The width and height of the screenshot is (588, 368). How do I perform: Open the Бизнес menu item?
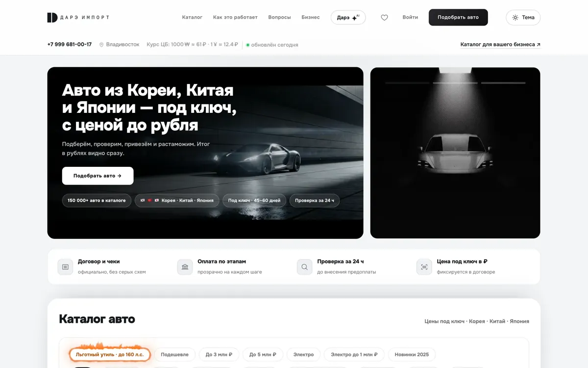click(x=311, y=17)
